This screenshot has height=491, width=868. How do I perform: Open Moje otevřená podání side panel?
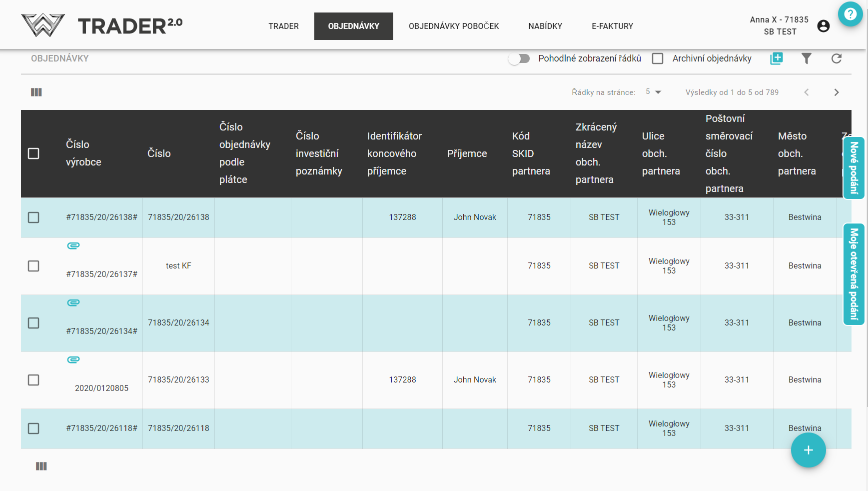point(854,274)
